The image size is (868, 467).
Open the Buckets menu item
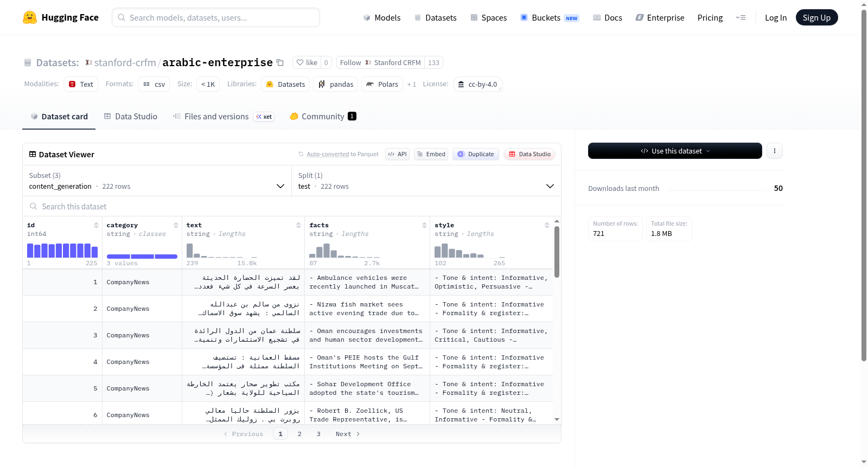coord(550,17)
